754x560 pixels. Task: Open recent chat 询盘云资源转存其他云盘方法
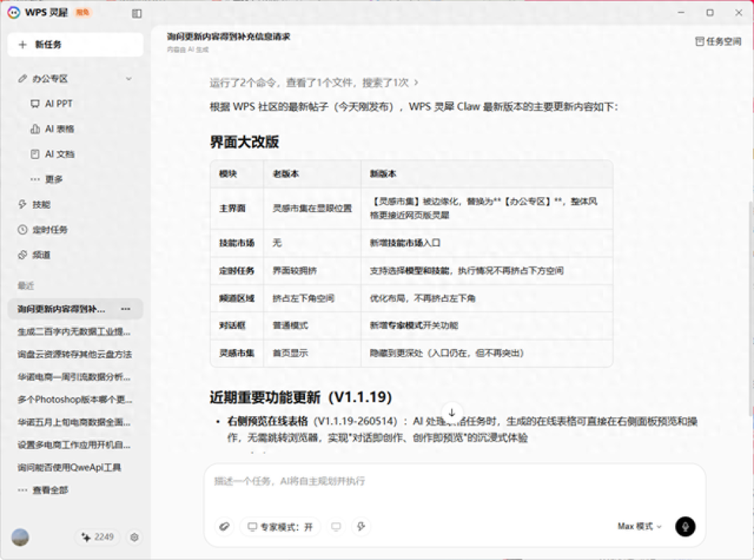[x=75, y=354]
